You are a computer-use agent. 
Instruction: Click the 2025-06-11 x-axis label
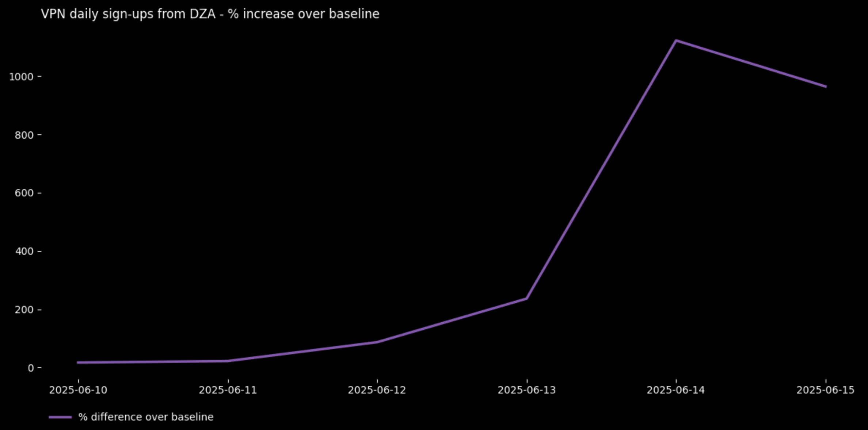click(228, 390)
